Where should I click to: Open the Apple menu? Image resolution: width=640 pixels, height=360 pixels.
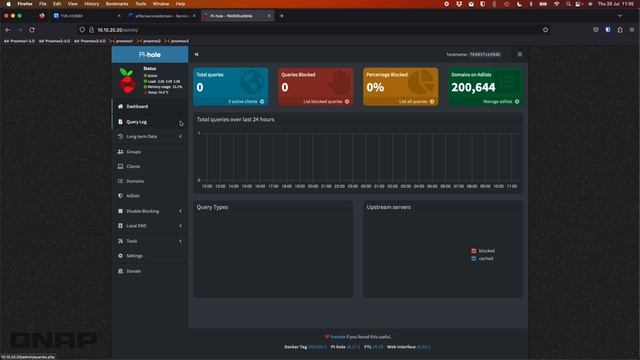[8, 4]
